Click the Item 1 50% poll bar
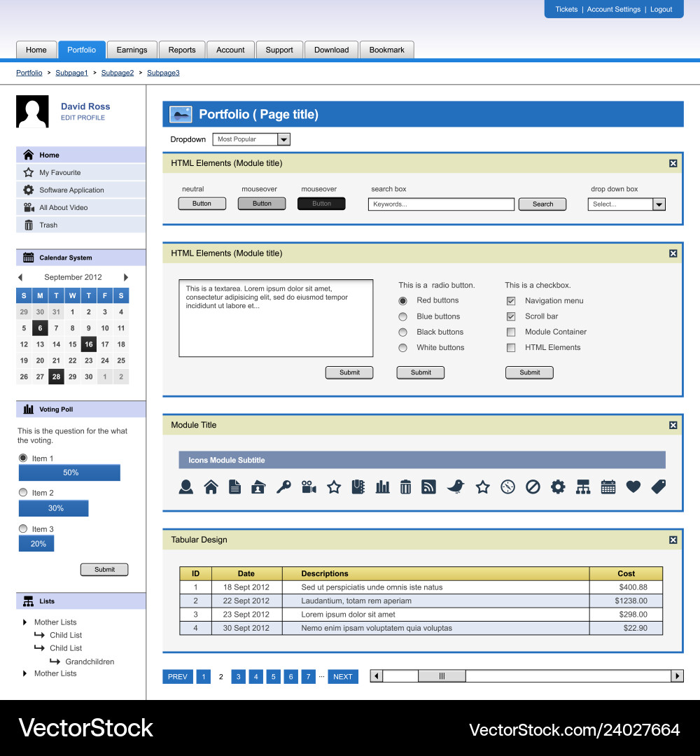The width and height of the screenshot is (700, 756). pos(69,472)
